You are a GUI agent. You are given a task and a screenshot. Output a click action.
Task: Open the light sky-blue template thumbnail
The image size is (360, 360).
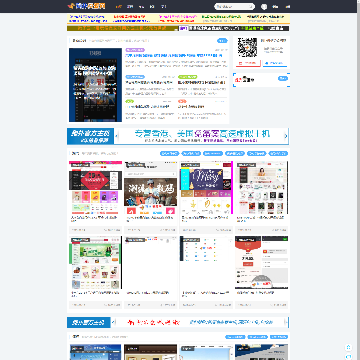(206, 352)
